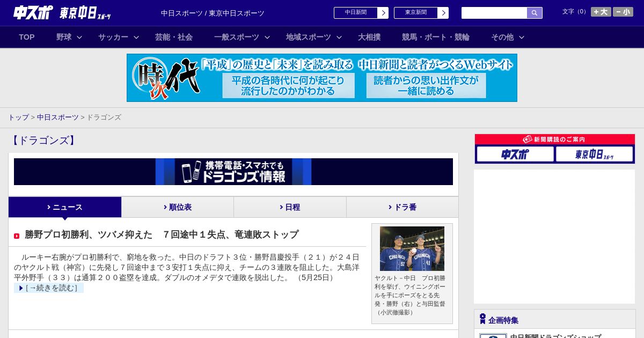Expand the 一般スポーツ dropdown chevron
644x338 pixels.
[267, 38]
